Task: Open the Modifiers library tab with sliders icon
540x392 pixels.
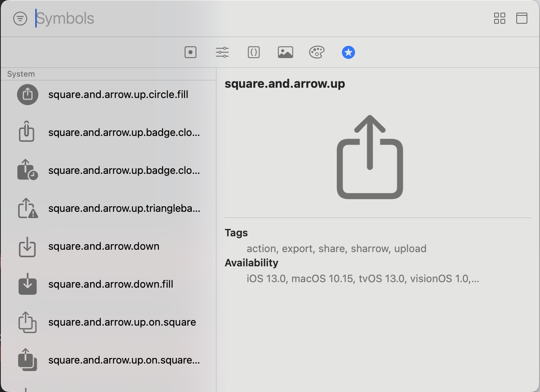Action: click(222, 52)
